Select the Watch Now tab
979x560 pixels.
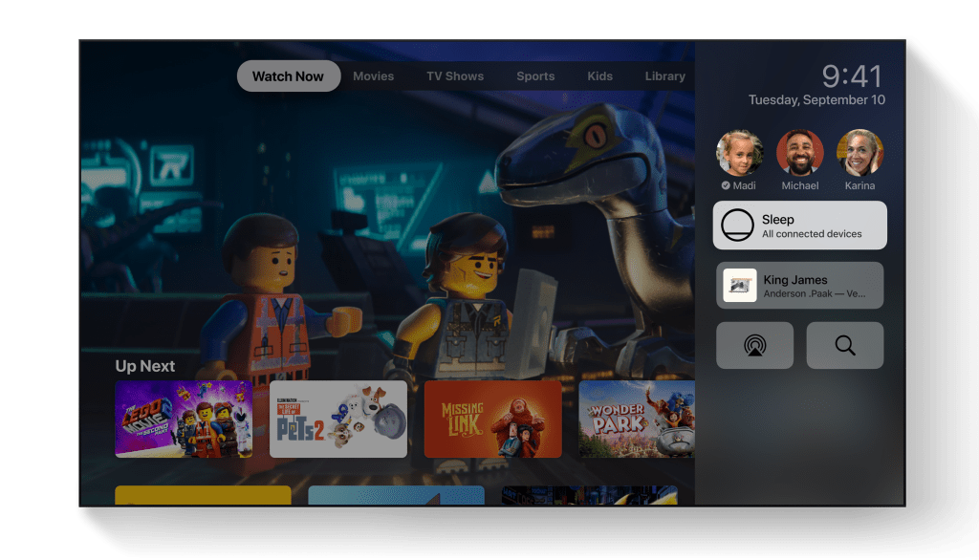(x=288, y=76)
